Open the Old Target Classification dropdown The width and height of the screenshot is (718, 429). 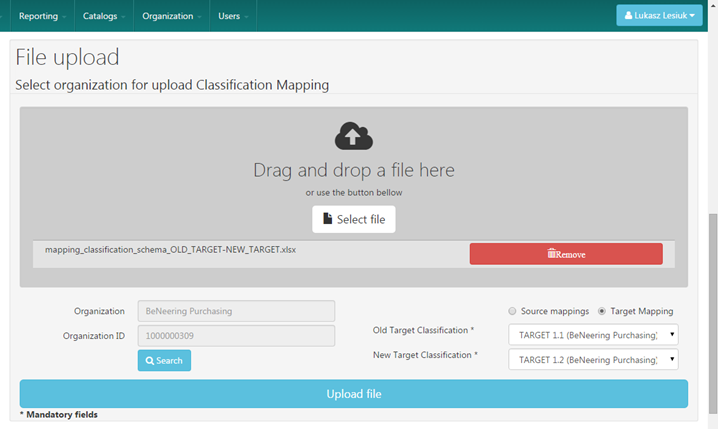tap(593, 334)
